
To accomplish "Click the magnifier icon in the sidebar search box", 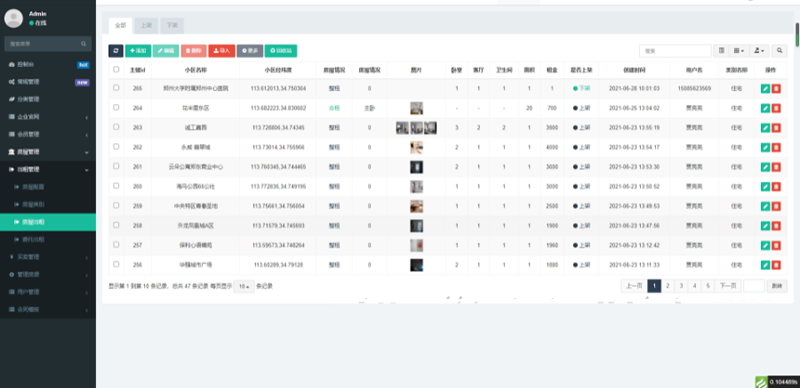I will [x=84, y=44].
